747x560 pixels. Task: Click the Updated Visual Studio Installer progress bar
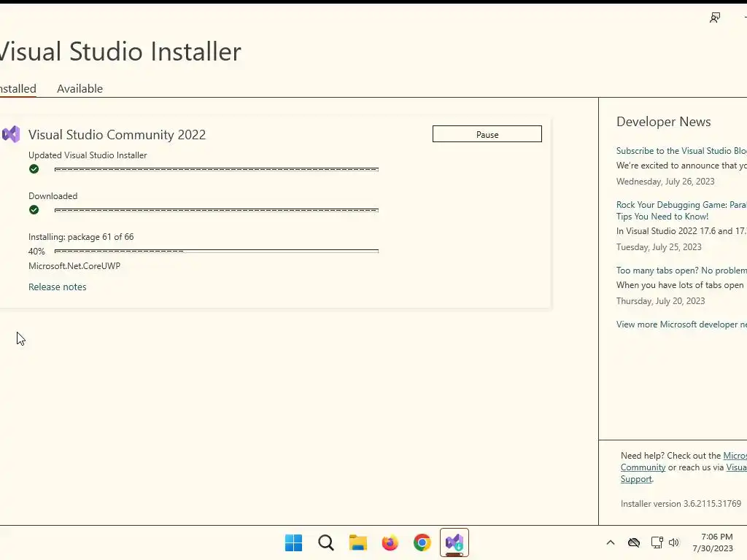216,169
